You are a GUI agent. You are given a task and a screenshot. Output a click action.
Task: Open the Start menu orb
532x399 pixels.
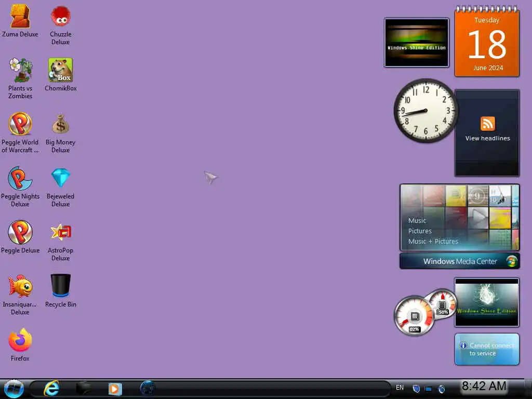pyautogui.click(x=14, y=389)
